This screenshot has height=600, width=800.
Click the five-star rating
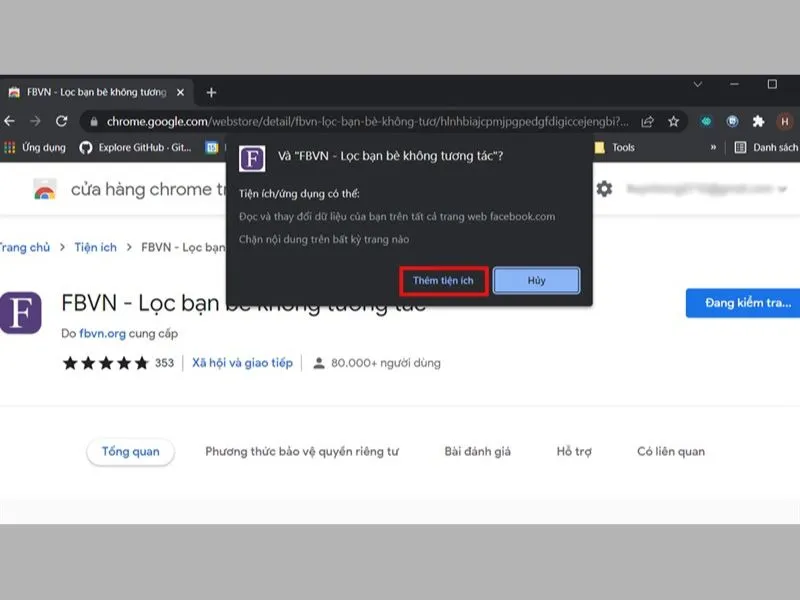[x=106, y=363]
